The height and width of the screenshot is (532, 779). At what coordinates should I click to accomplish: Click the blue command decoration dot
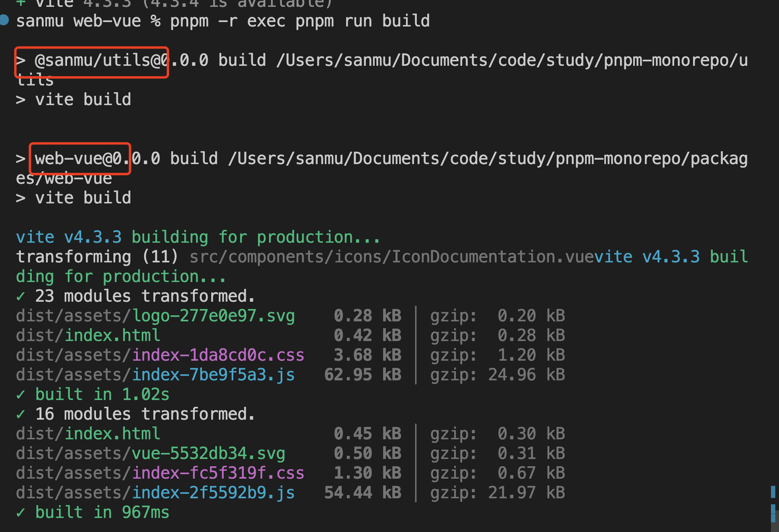coord(4,20)
